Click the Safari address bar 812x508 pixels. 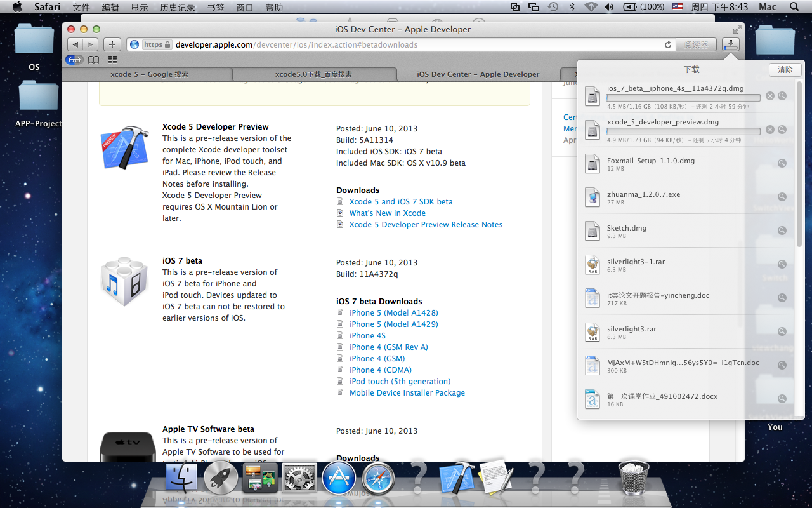pos(400,44)
